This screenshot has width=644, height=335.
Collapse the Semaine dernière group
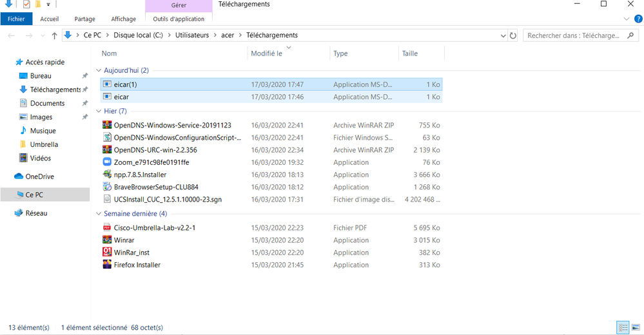[99, 214]
